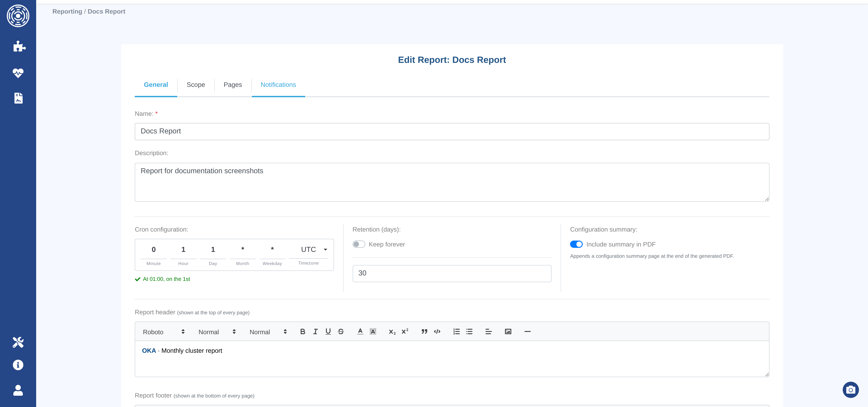Switch to the Notifications tab
Viewport: 868px width, 407px height.
278,85
